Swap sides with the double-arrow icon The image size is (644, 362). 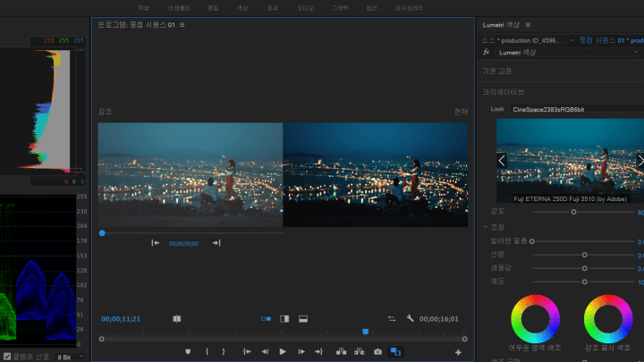click(x=392, y=319)
